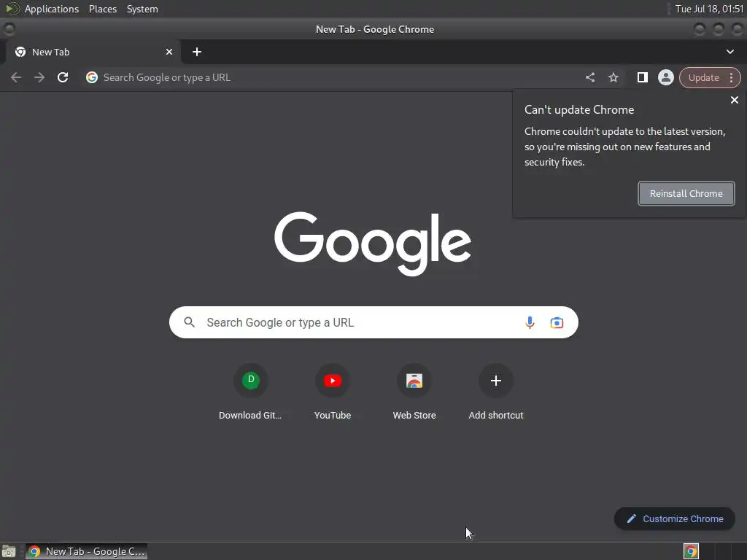Open the side panel icon
This screenshot has width=747, height=560.
[x=642, y=77]
